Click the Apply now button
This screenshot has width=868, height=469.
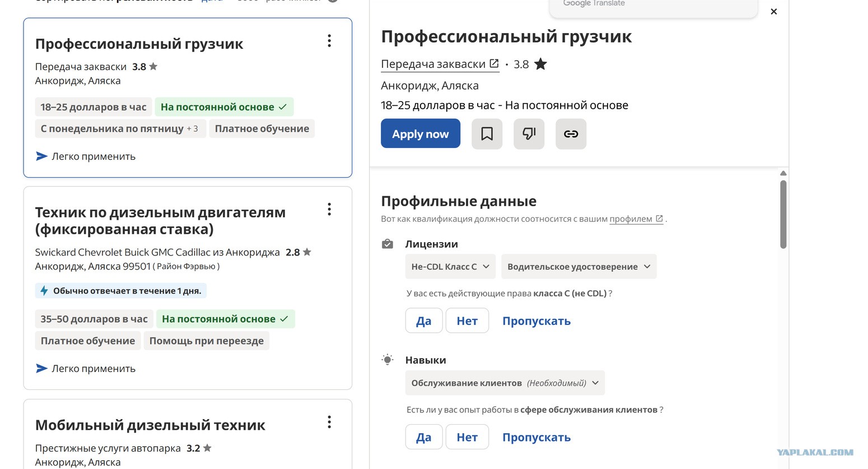[421, 134]
